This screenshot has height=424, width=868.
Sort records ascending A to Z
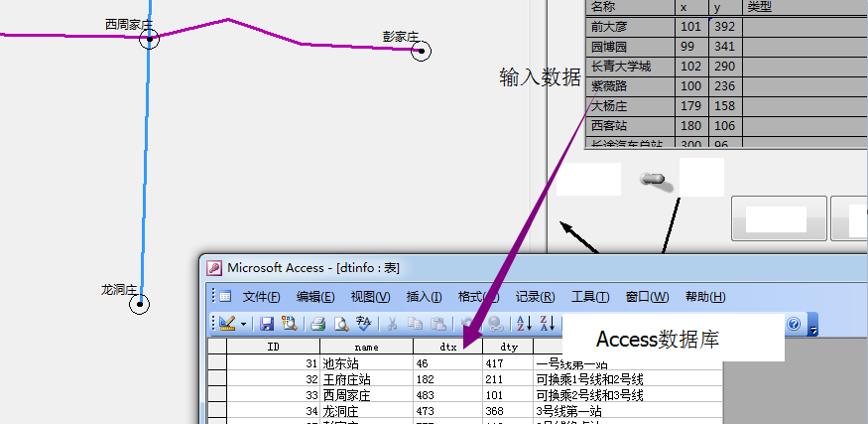click(524, 324)
